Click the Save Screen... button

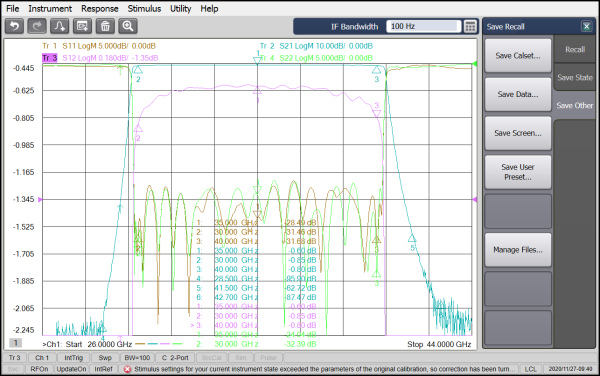coord(518,133)
